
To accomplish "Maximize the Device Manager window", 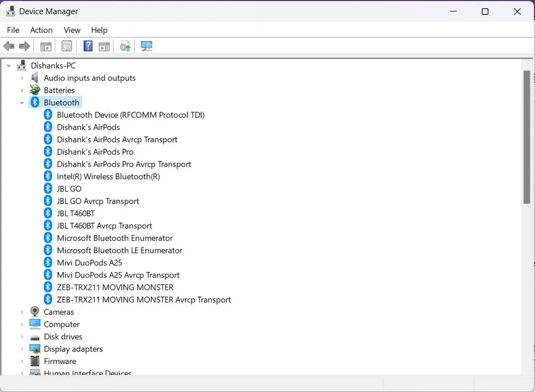I will (x=485, y=11).
